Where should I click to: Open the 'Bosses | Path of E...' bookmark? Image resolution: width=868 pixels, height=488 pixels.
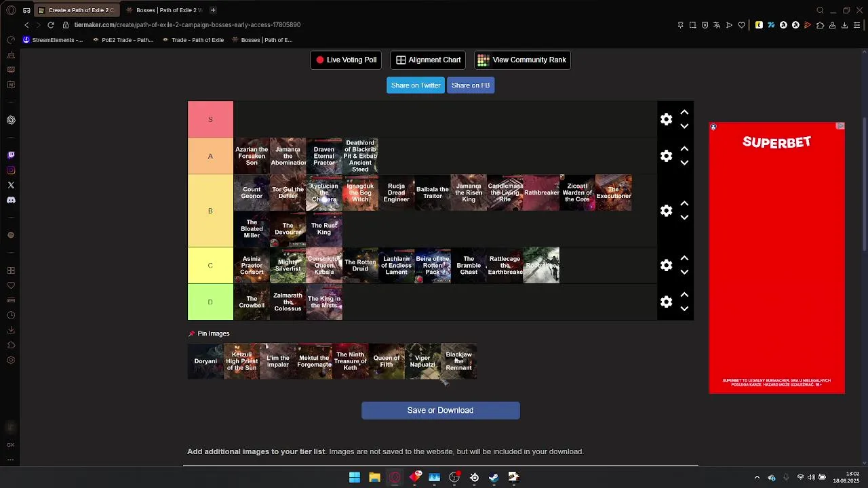[262, 40]
